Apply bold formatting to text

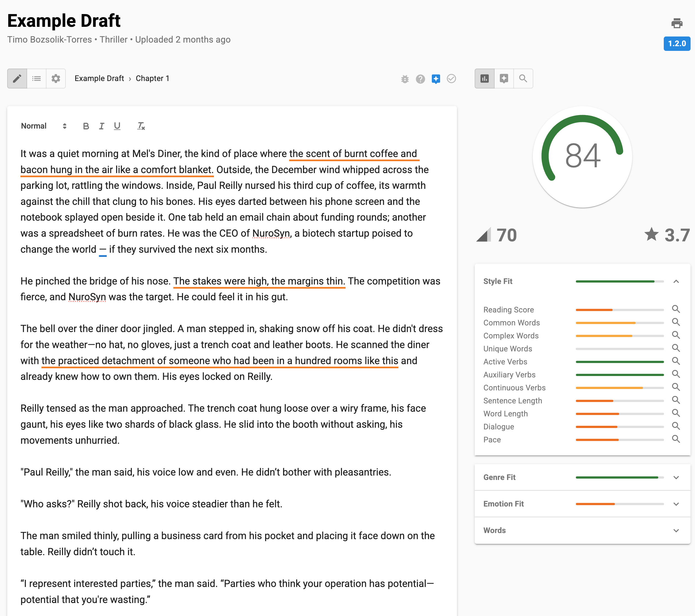click(86, 126)
